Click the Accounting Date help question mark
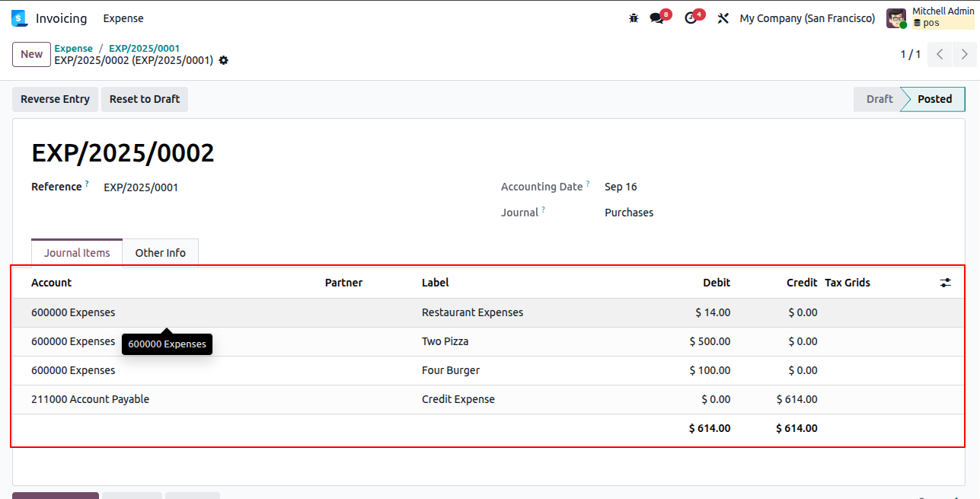Screen dimensions: 980x499 coord(588,184)
